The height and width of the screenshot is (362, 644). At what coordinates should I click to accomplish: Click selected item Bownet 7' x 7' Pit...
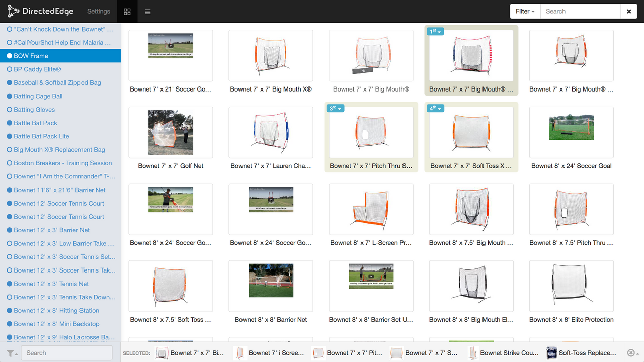348,353
